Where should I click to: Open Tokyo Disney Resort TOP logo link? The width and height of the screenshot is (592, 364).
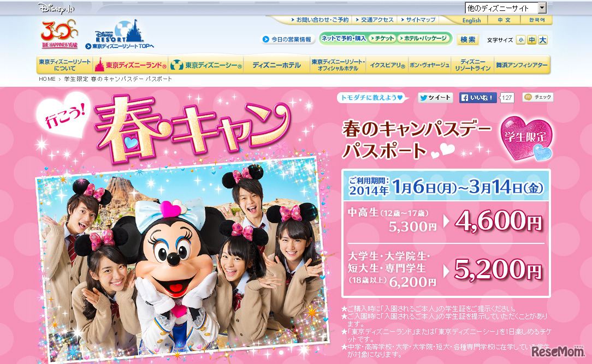(x=120, y=35)
